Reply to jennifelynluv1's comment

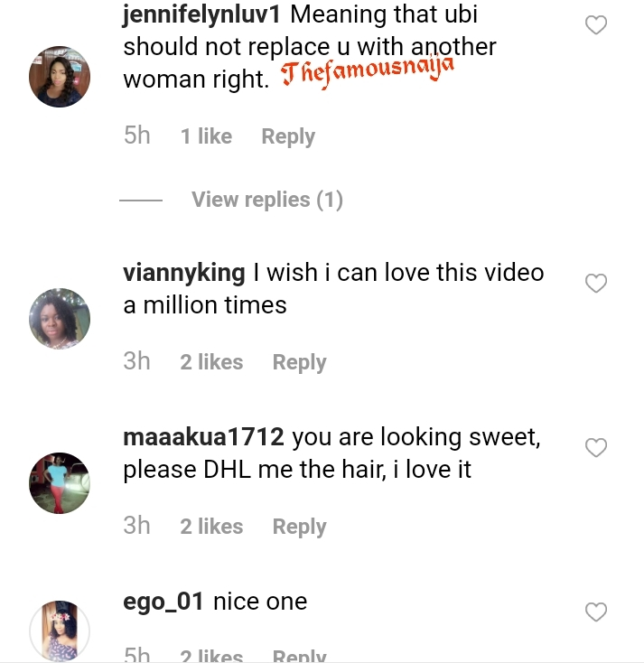(288, 136)
